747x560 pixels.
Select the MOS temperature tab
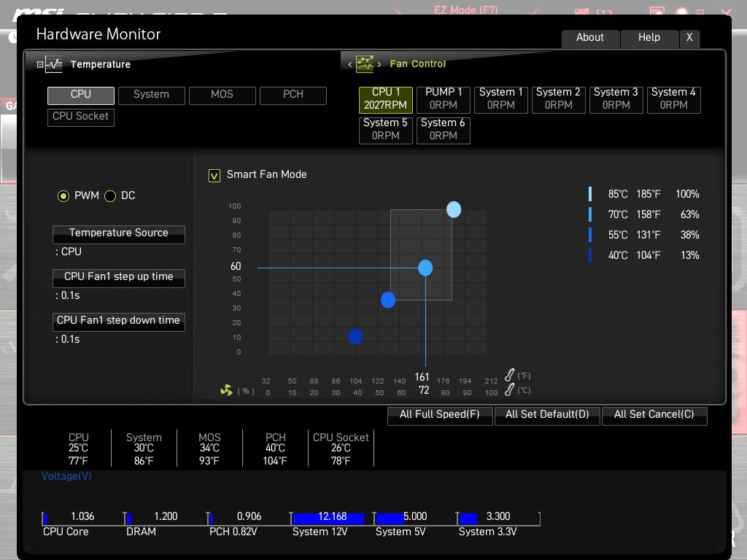(222, 96)
